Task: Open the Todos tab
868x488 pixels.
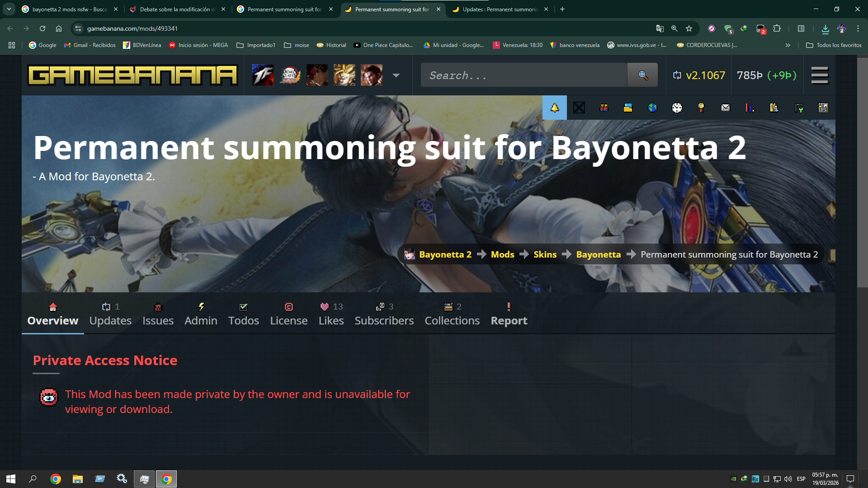Action: (x=244, y=314)
